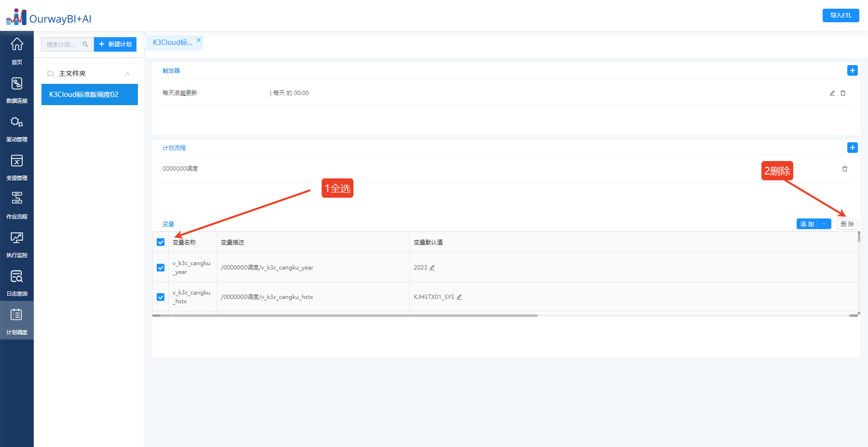The height and width of the screenshot is (447, 868).
Task: Click the 删除 variable button
Action: pyautogui.click(x=847, y=224)
